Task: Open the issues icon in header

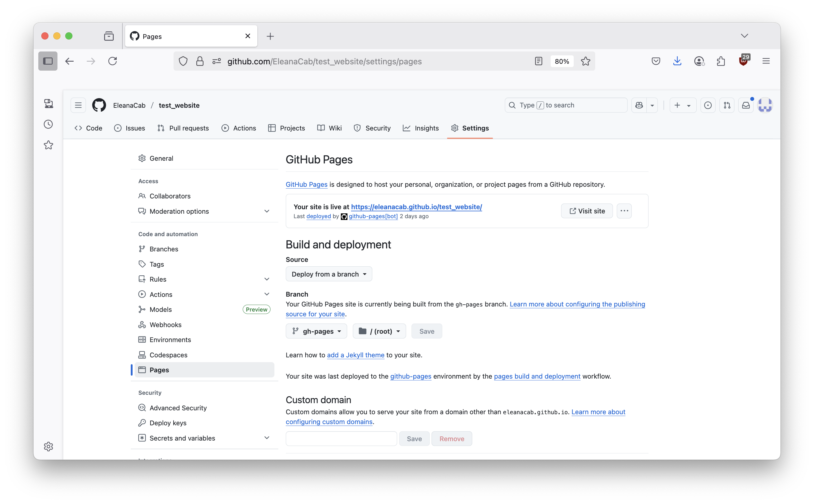Action: coord(708,105)
